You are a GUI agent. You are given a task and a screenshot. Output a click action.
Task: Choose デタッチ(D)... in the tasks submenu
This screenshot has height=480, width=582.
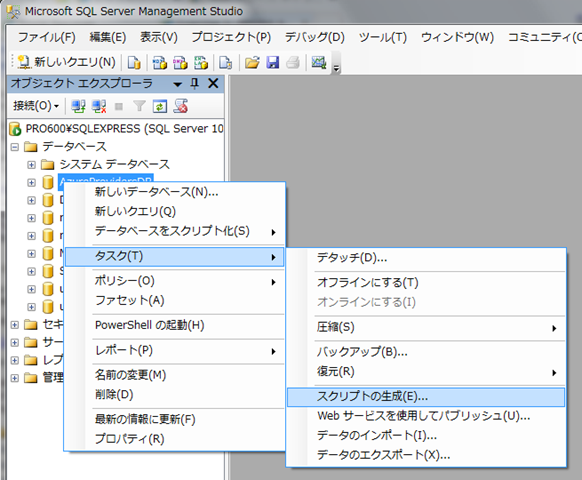tap(426, 258)
